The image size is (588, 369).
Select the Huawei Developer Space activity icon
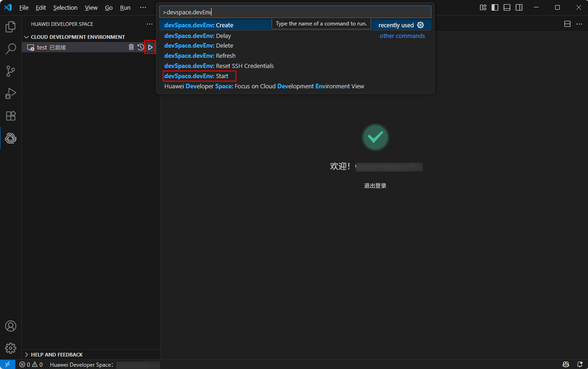11,138
